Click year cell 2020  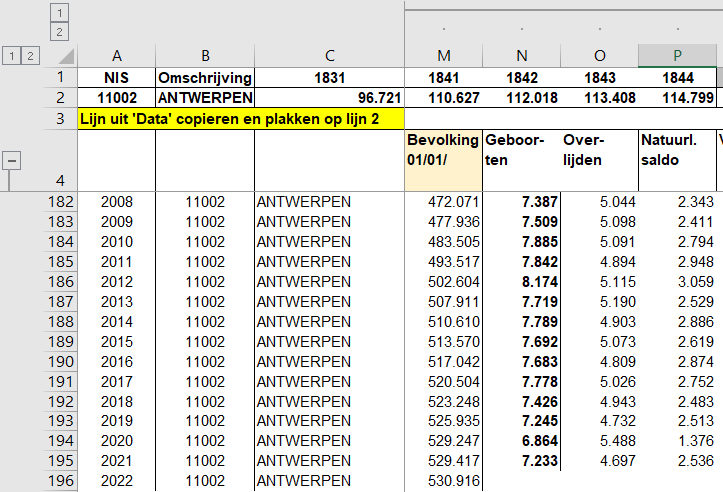pyautogui.click(x=117, y=441)
